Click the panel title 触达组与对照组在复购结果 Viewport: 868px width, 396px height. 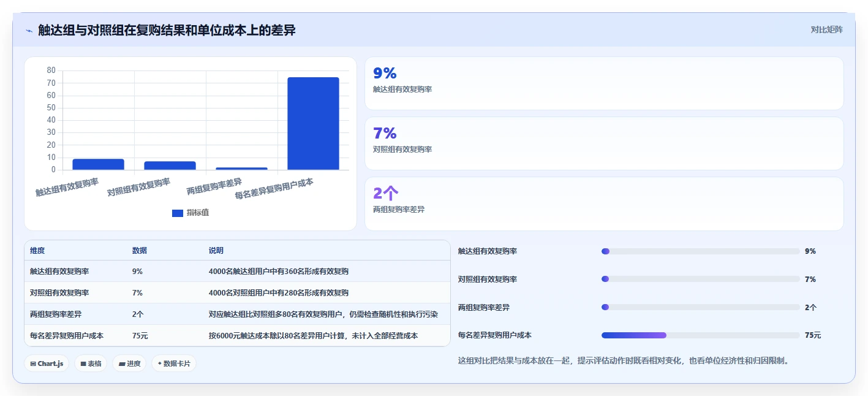click(x=167, y=30)
